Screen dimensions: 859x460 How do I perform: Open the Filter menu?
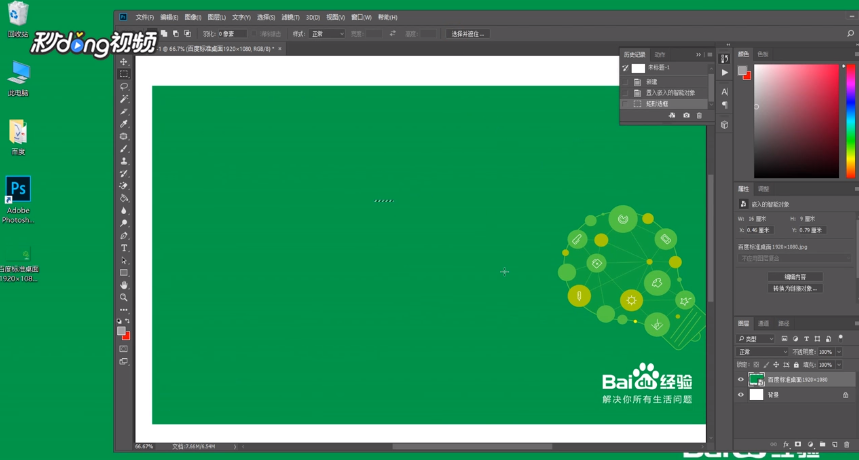pos(290,18)
